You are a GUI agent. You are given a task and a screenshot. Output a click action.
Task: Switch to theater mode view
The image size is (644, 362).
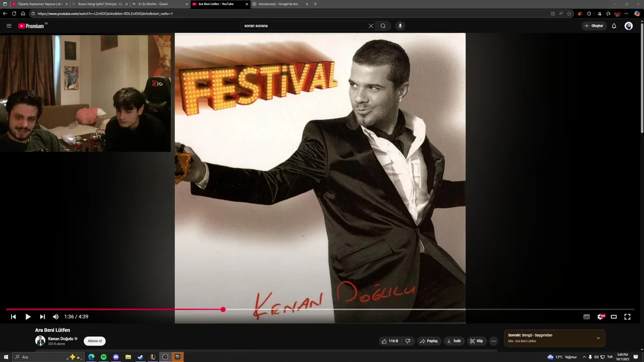pyautogui.click(x=614, y=317)
